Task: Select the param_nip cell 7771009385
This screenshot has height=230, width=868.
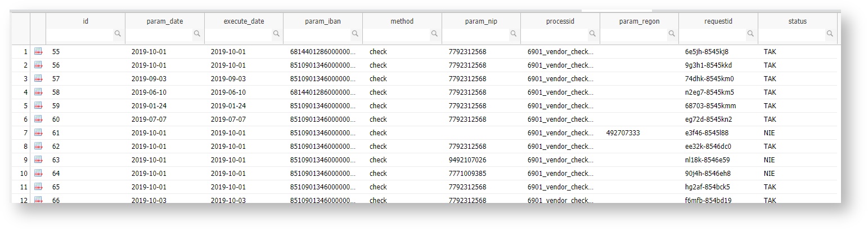Action: click(467, 174)
